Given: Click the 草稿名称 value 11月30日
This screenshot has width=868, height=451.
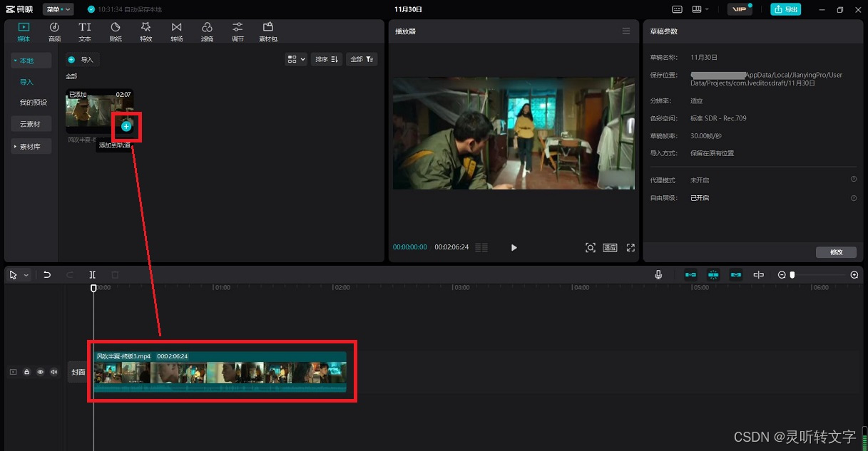Looking at the screenshot, I should 704,57.
